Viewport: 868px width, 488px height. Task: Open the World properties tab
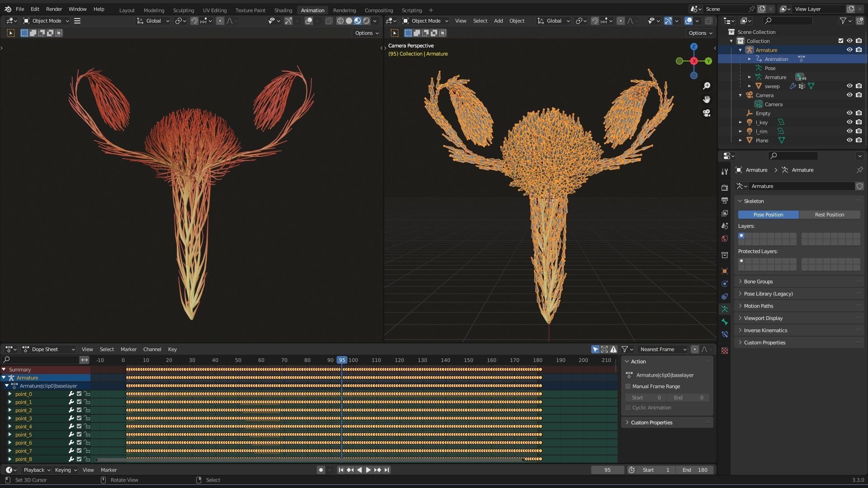point(725,238)
